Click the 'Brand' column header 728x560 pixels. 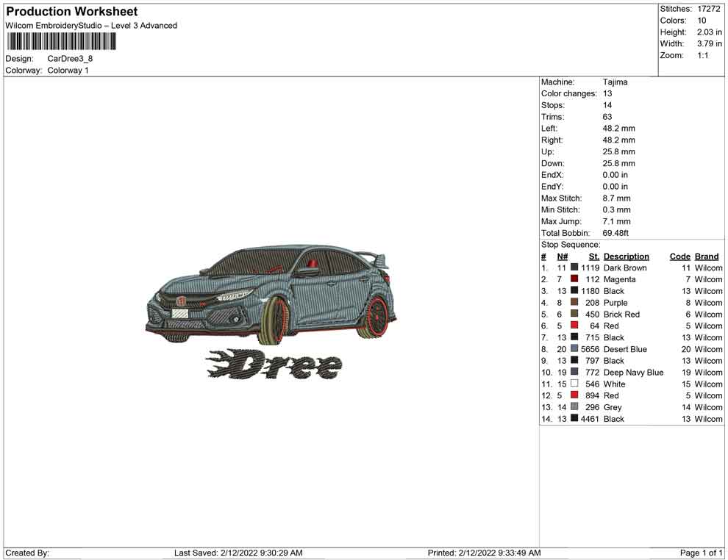707,256
